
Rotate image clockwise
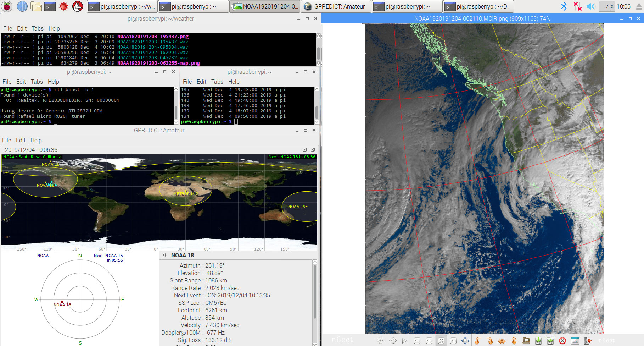(x=490, y=341)
